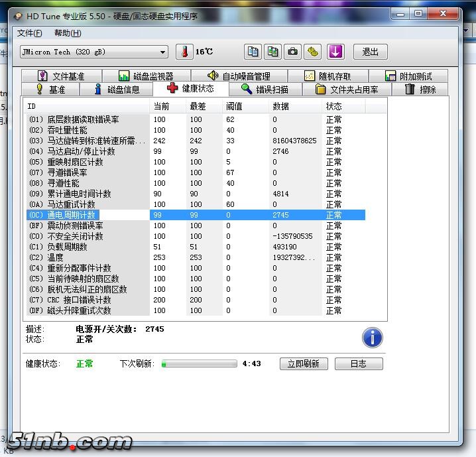Select row (C5) 当前待映射的扇区数

pos(196,279)
